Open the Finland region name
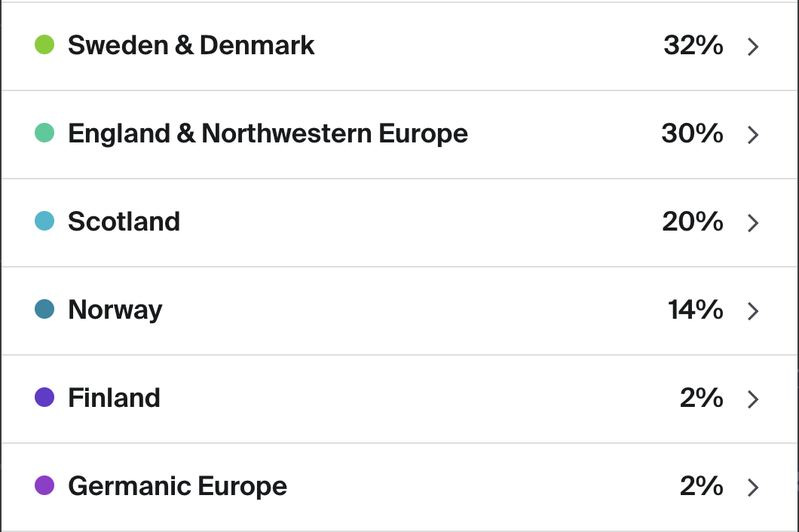The width and height of the screenshot is (799, 532). pyautogui.click(x=114, y=398)
